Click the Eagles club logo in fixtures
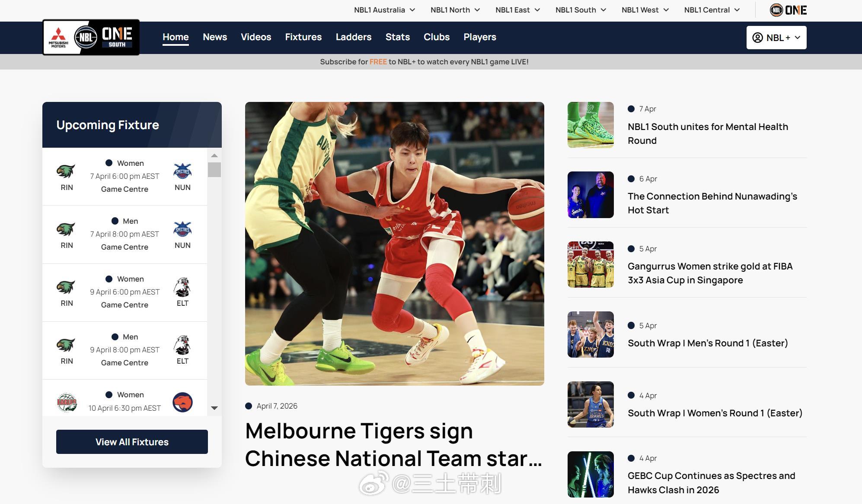The image size is (862, 504). [x=67, y=401]
